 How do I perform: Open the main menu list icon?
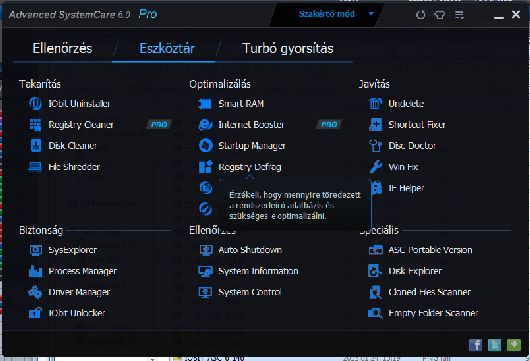[459, 15]
